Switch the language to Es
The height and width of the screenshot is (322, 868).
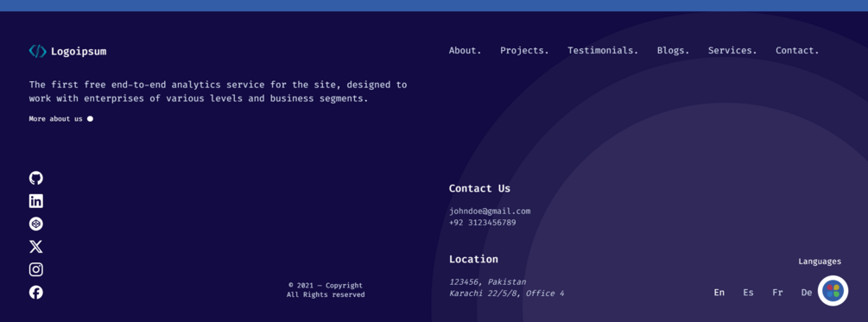(x=749, y=293)
